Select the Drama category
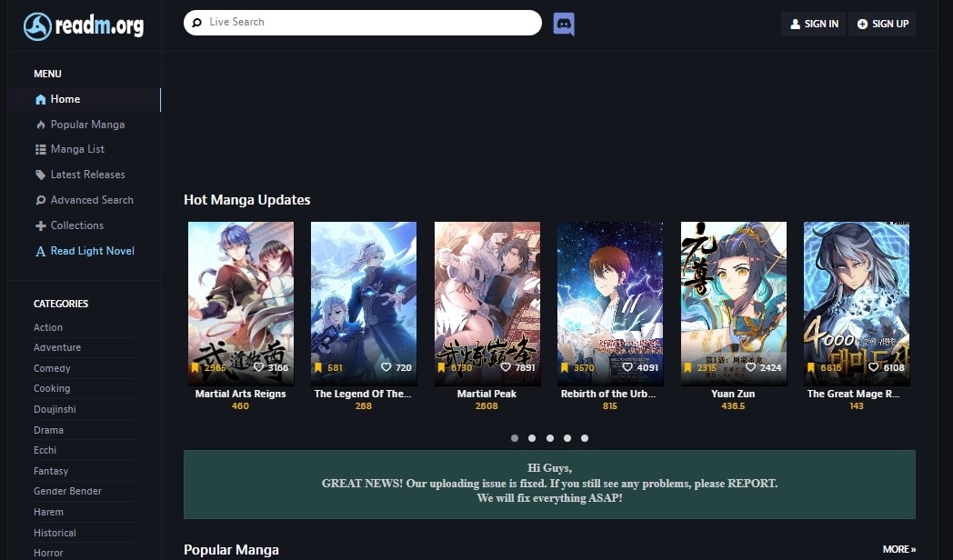 click(x=48, y=430)
